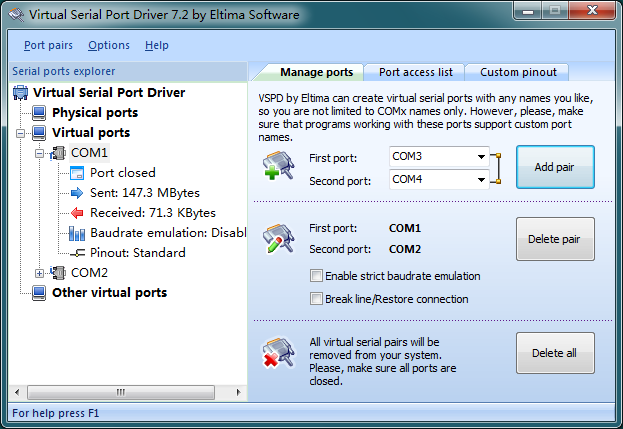Open the First port COM3 dropdown
Image resolution: width=623 pixels, height=429 pixels.
coord(481,157)
